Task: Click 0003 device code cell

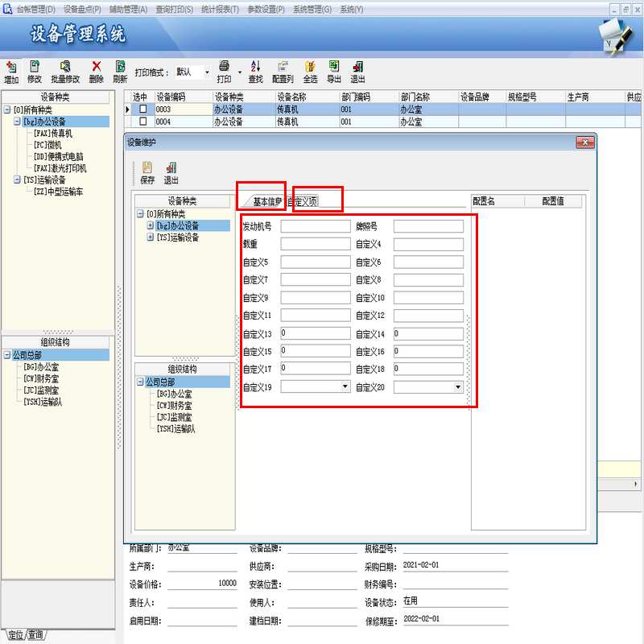Action: pos(184,109)
